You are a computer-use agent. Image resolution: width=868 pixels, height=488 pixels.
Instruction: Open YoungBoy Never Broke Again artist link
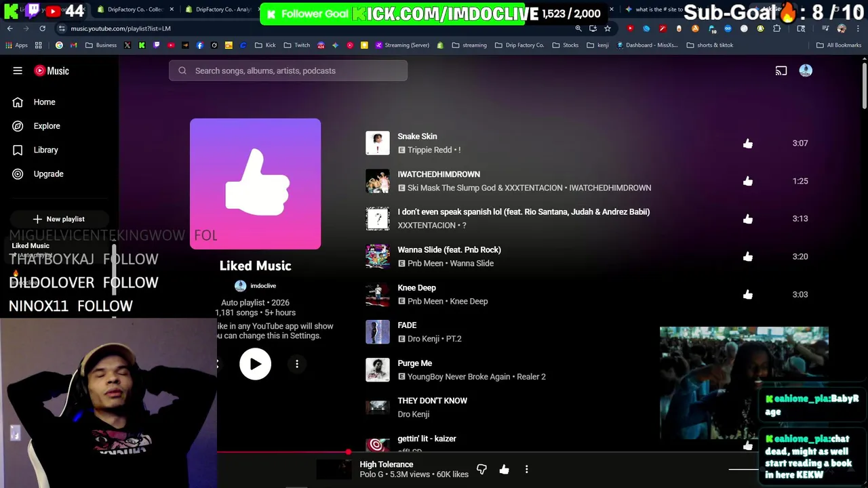click(458, 377)
